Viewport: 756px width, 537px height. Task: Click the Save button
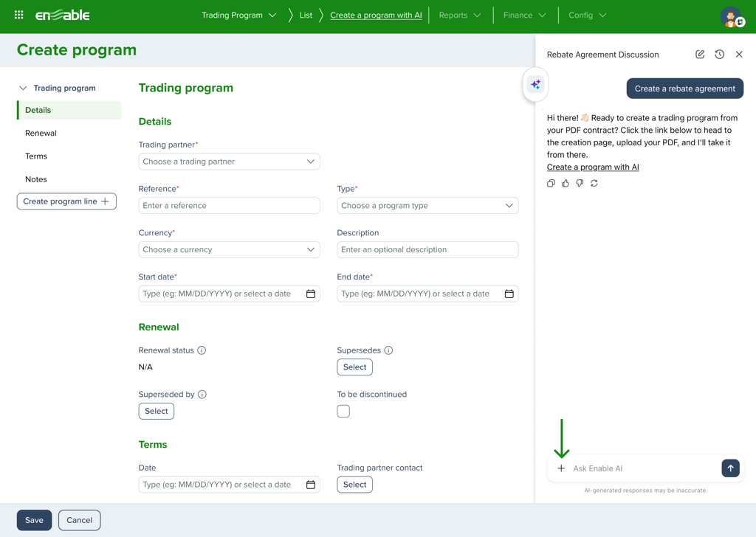[x=34, y=520]
